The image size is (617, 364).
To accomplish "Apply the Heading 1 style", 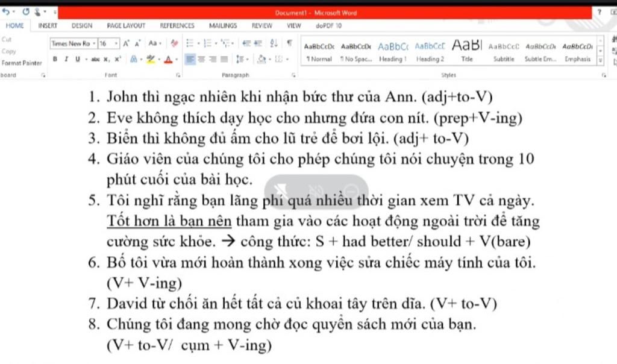I will click(x=393, y=52).
